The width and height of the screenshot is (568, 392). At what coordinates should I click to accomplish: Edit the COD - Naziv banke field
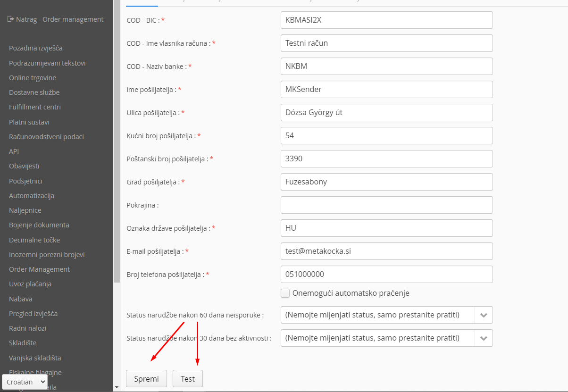[387, 66]
